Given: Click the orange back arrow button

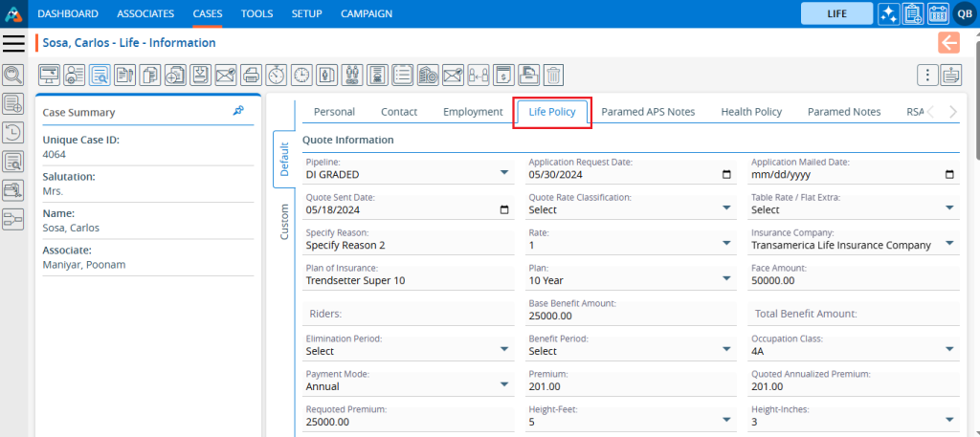Looking at the screenshot, I should click(948, 42).
